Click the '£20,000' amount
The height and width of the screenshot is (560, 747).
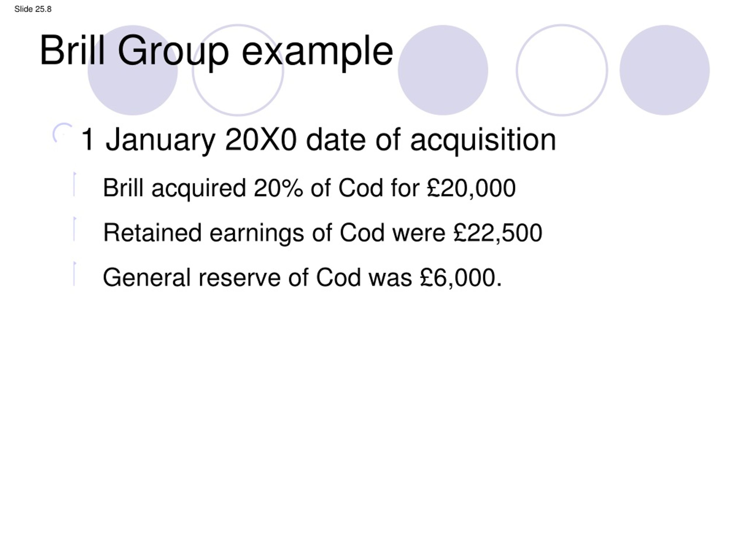click(x=471, y=188)
